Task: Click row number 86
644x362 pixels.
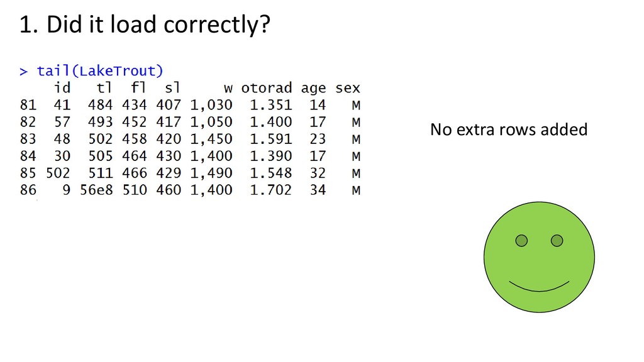Action: click(28, 190)
